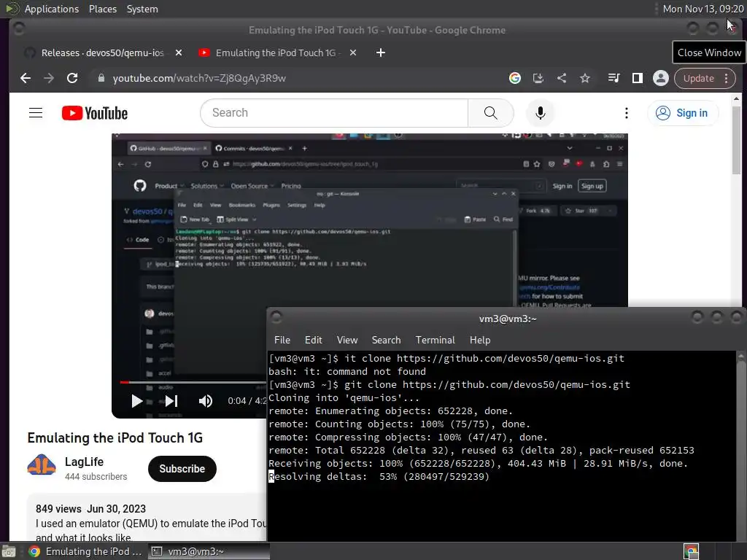Viewport: 747px width, 560px height.
Task: Switch to Releases devos50/qemu-ios tab
Action: pyautogui.click(x=102, y=52)
